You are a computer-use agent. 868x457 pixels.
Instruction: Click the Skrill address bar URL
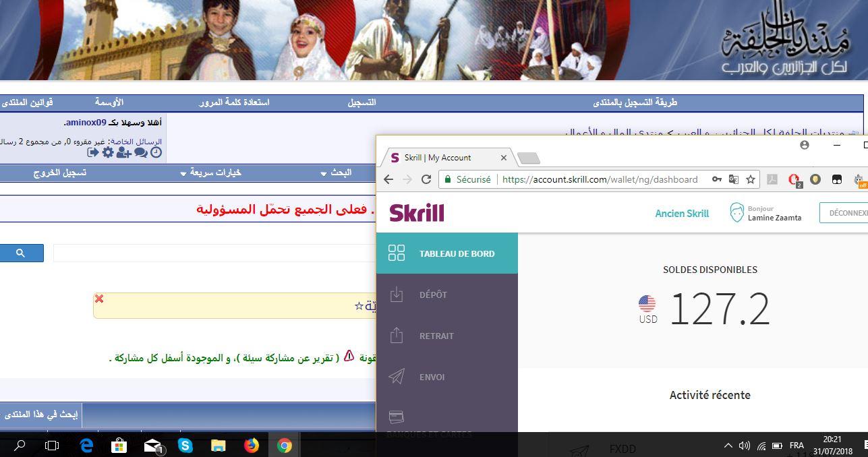coord(600,179)
